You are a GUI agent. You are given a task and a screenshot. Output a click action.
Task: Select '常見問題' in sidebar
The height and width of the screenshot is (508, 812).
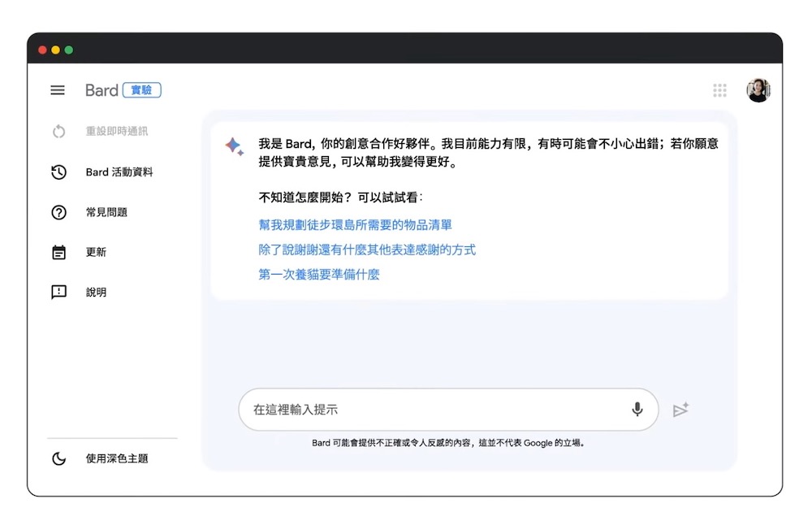106,212
